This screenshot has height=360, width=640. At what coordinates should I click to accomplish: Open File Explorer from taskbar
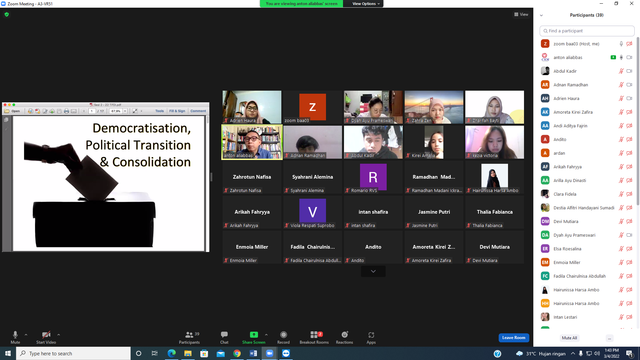click(188, 353)
